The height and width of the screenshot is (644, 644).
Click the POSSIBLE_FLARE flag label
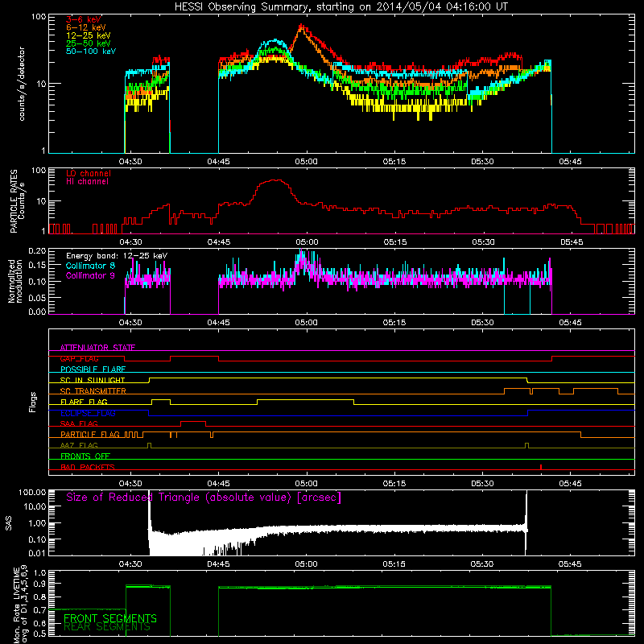pos(93,369)
